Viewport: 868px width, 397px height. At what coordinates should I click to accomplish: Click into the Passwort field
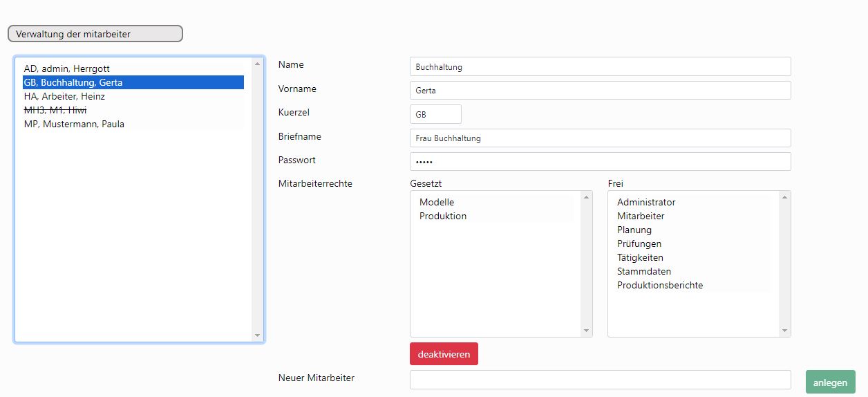point(600,161)
